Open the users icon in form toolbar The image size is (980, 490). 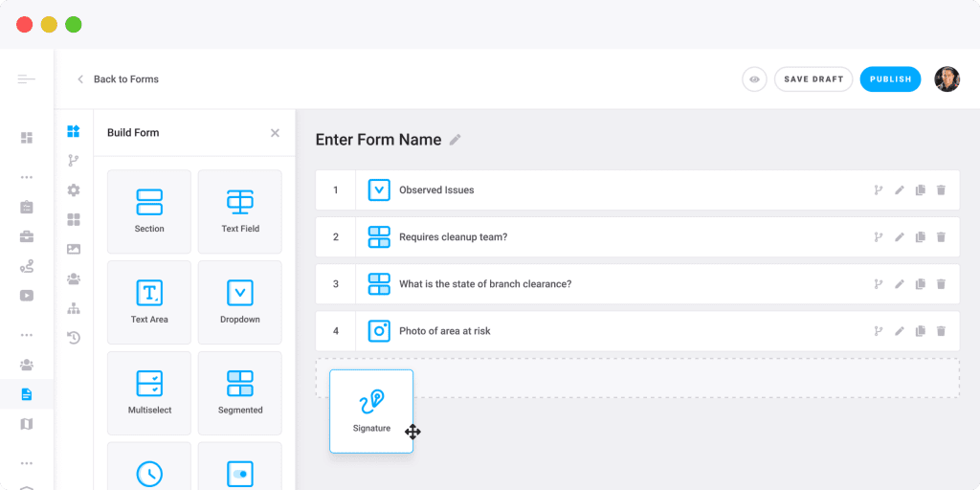point(74,278)
